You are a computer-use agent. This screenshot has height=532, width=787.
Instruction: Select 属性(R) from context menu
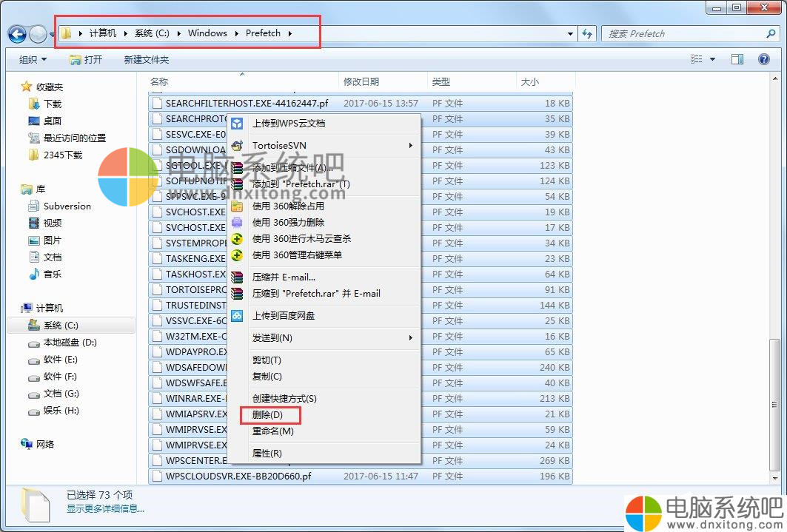click(x=267, y=454)
